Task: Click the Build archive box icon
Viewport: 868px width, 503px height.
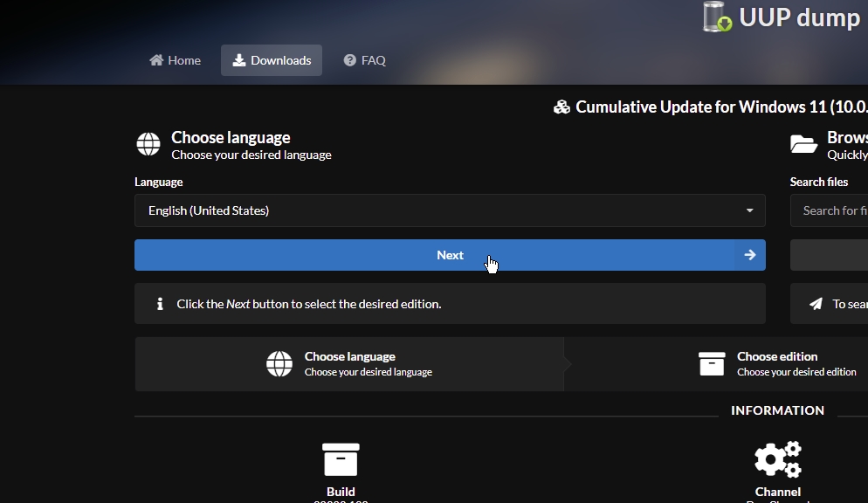Action: pos(341,459)
